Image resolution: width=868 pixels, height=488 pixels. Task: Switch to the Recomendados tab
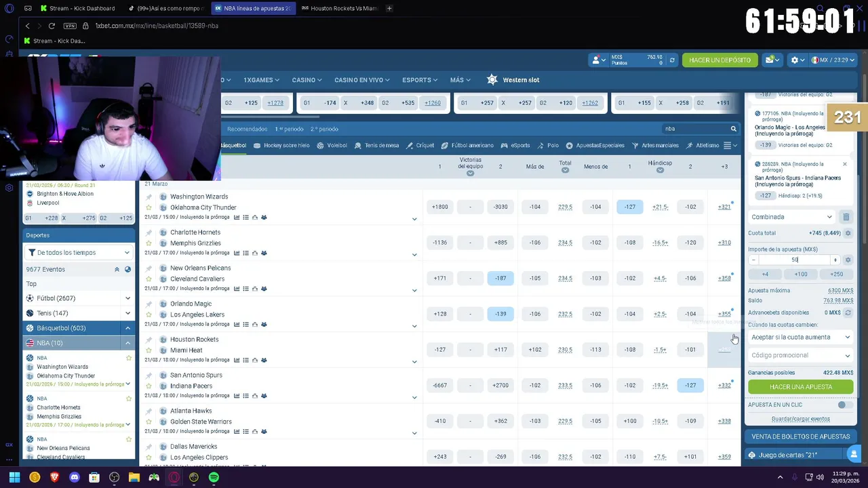point(247,129)
